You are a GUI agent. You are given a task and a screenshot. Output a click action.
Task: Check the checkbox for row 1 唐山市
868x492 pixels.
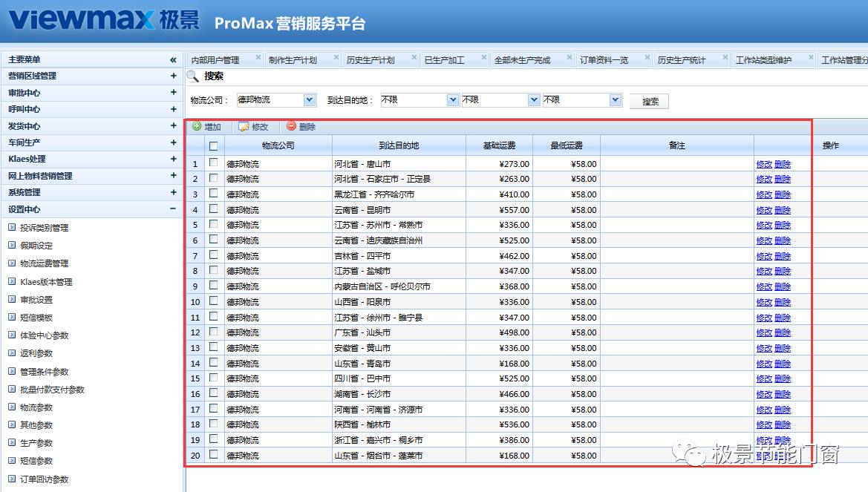tap(214, 163)
